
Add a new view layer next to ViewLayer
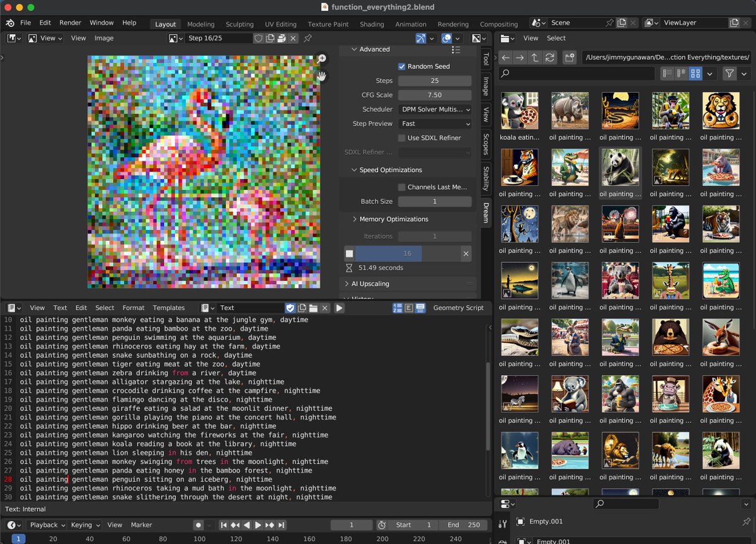734,23
